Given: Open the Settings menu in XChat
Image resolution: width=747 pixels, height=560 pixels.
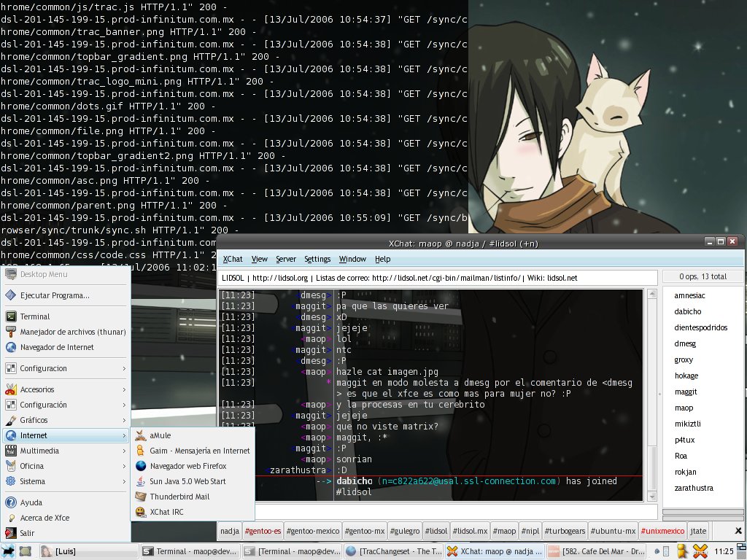Looking at the screenshot, I should point(317,259).
